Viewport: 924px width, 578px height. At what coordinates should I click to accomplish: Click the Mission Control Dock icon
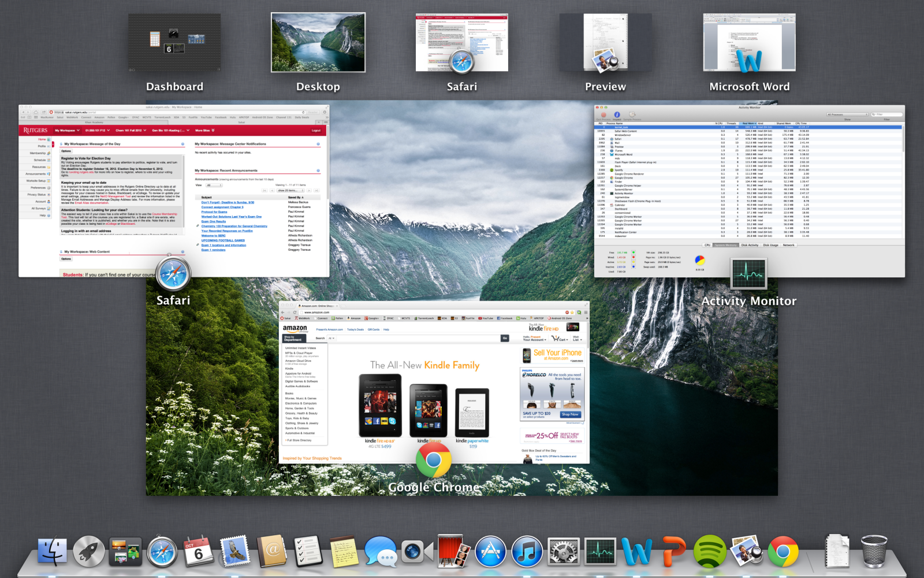click(125, 551)
